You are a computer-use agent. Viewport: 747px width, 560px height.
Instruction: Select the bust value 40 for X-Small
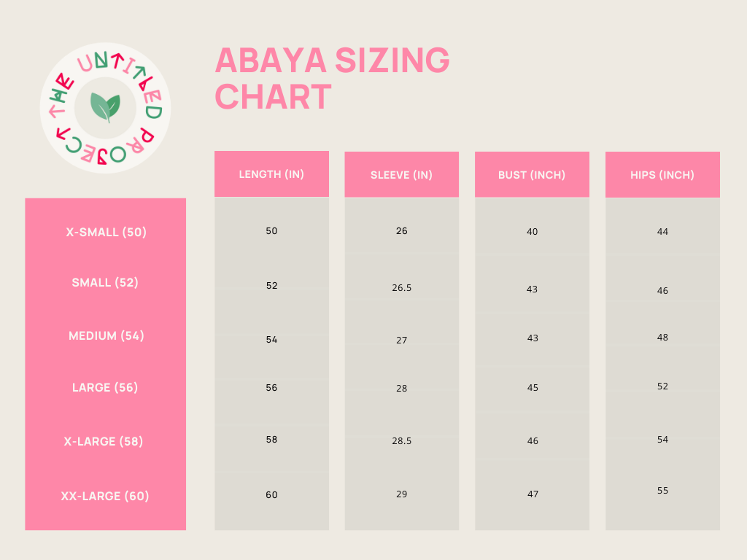point(532,231)
